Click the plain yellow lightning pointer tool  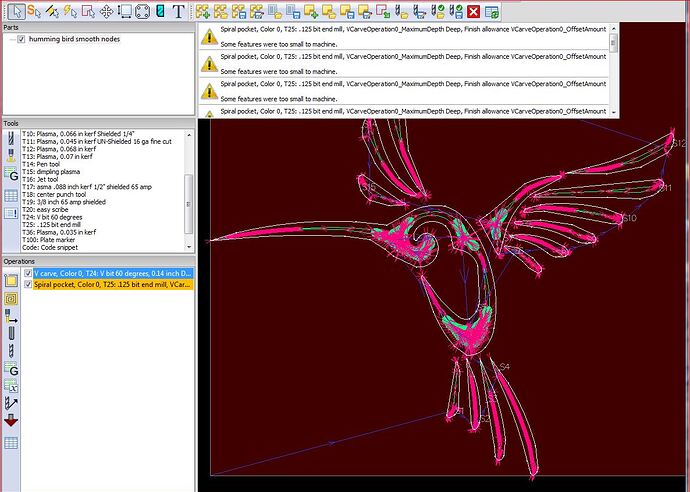[x=70, y=11]
